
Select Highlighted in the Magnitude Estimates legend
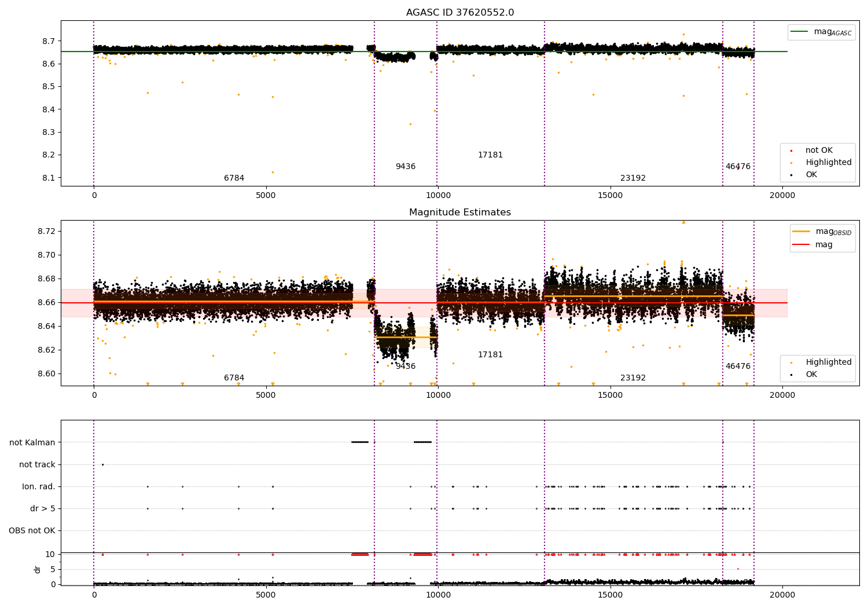pyautogui.click(x=829, y=362)
